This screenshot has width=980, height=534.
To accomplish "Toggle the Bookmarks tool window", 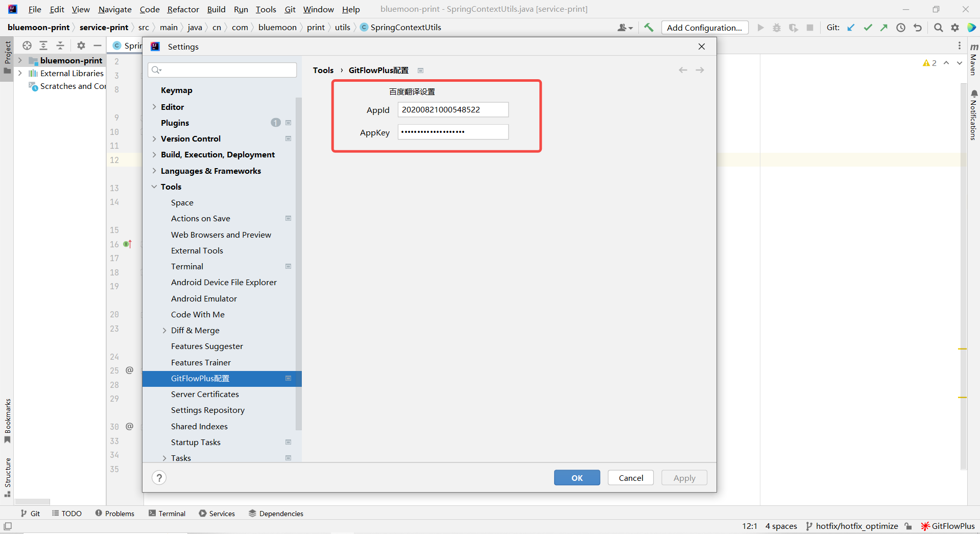I will (x=8, y=419).
